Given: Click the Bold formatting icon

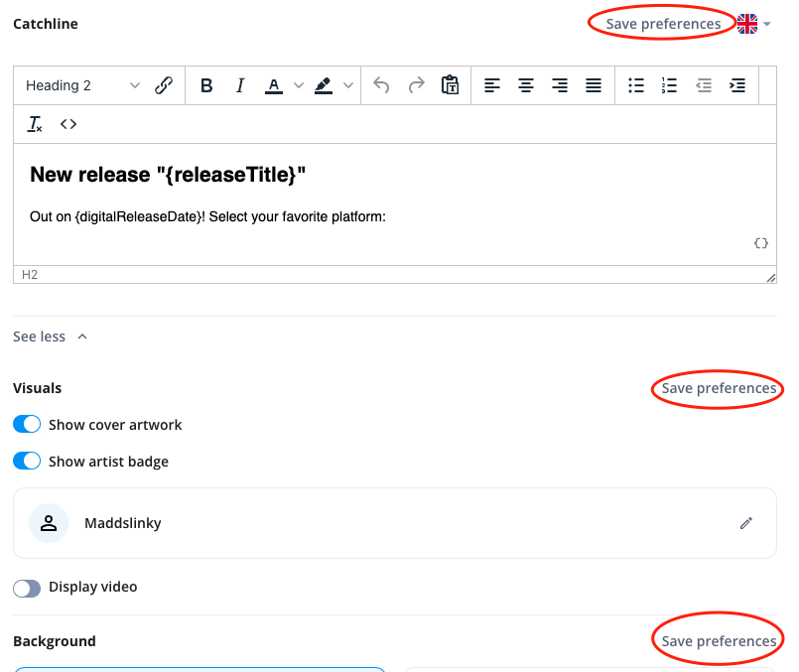Looking at the screenshot, I should (206, 85).
